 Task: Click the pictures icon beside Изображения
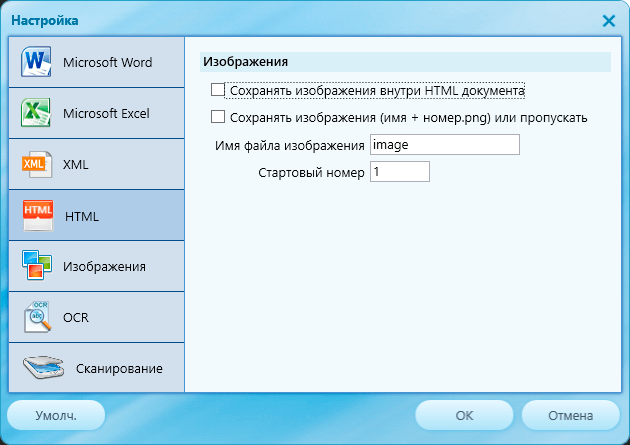pos(35,266)
